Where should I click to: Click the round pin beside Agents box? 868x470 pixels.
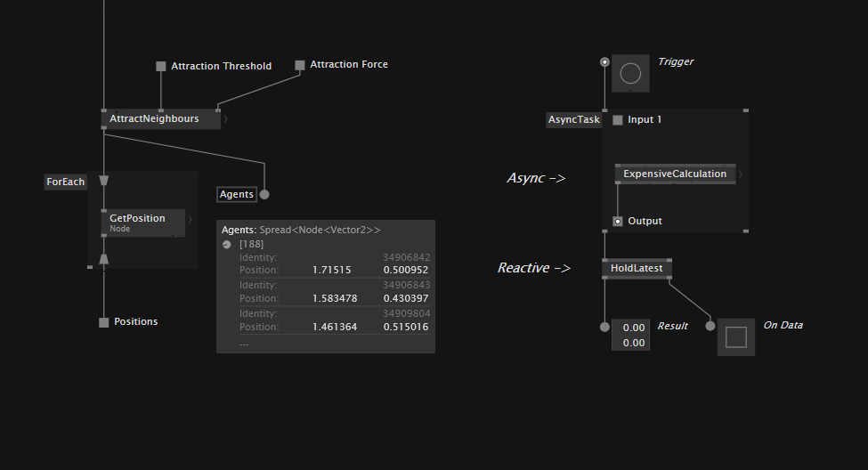coord(264,194)
